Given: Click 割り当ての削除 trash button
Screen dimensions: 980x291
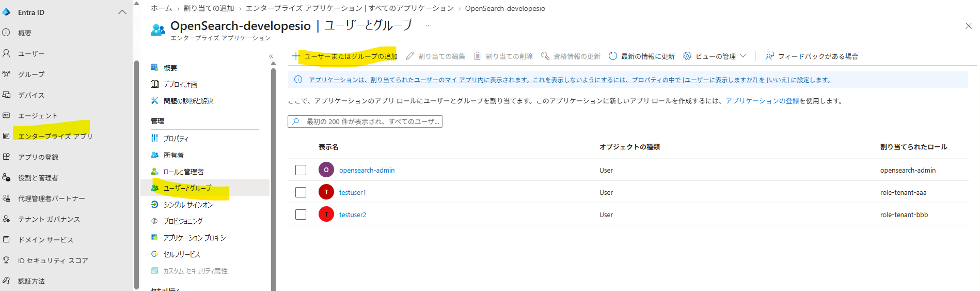Looking at the screenshot, I should 503,56.
